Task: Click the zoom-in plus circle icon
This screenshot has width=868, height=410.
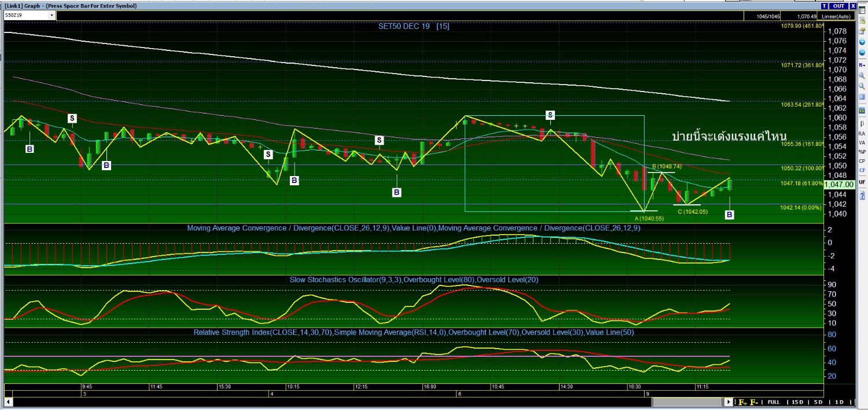Action: pos(862,42)
